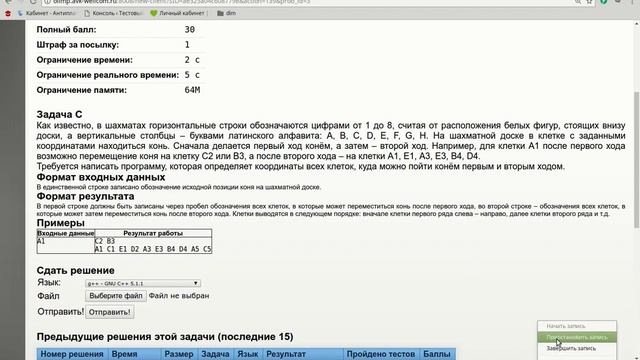Image resolution: width=640 pixels, height=360 pixels.
Task: Click the 'C2 B3' output example line
Action: (105, 241)
